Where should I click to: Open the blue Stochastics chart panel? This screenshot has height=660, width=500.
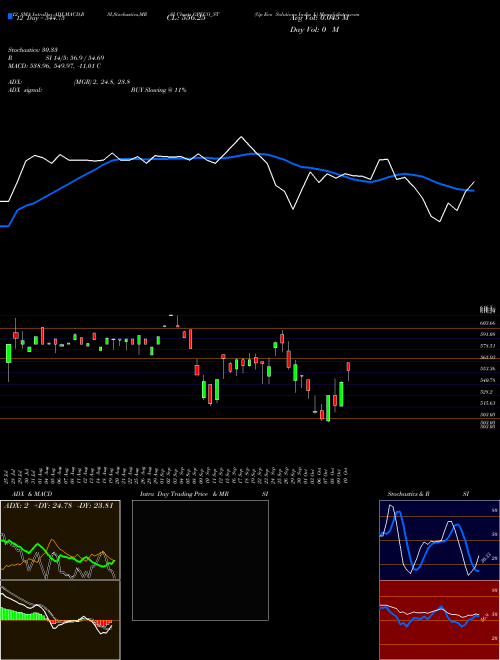pyautogui.click(x=439, y=540)
